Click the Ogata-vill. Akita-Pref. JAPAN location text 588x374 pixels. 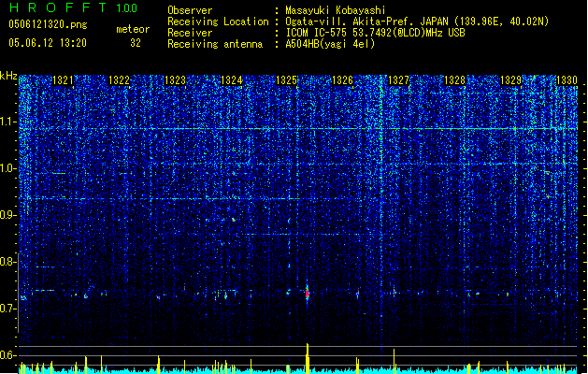417,22
